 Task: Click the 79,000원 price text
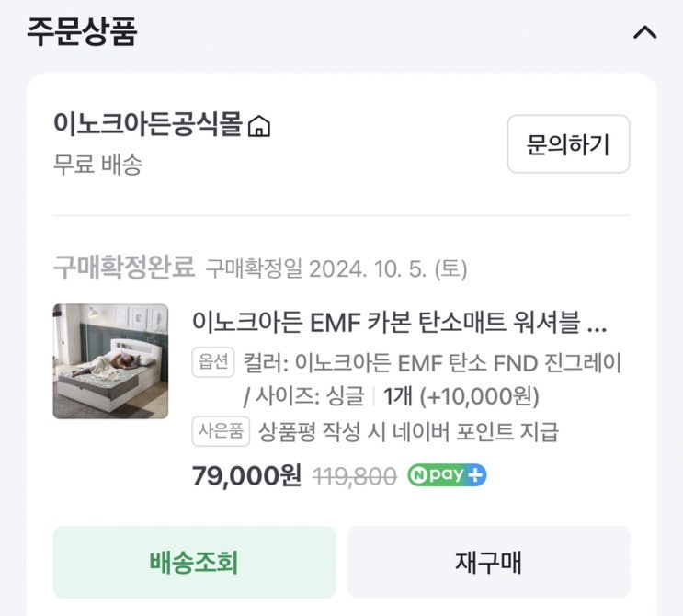[246, 475]
